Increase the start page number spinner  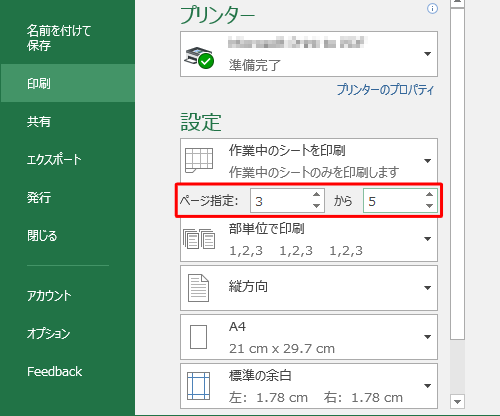(x=317, y=195)
